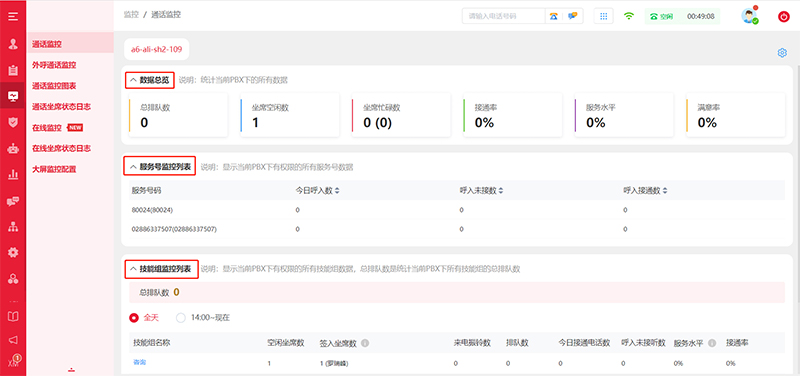Image resolution: width=800 pixels, height=376 pixels.
Task: Open the megaphone announcements icon in sidebar
Action: click(13, 340)
